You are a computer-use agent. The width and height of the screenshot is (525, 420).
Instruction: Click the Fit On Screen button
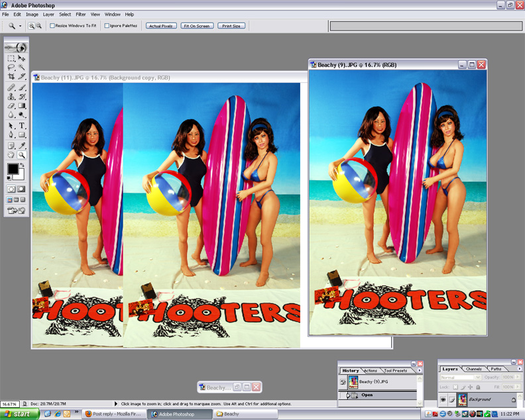(x=197, y=26)
